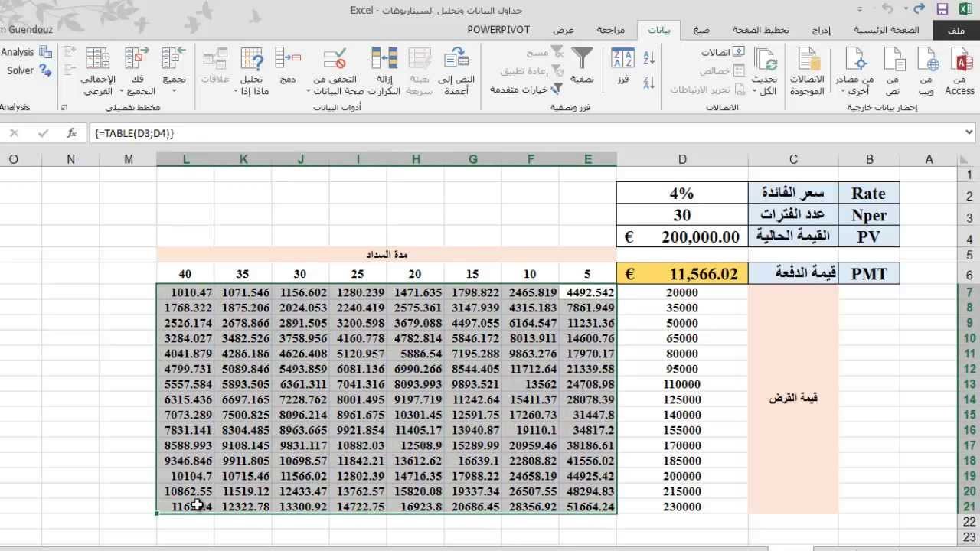Click Text to Columns (النص إلى أعمدة)
This screenshot has width=980, height=551.
[457, 70]
